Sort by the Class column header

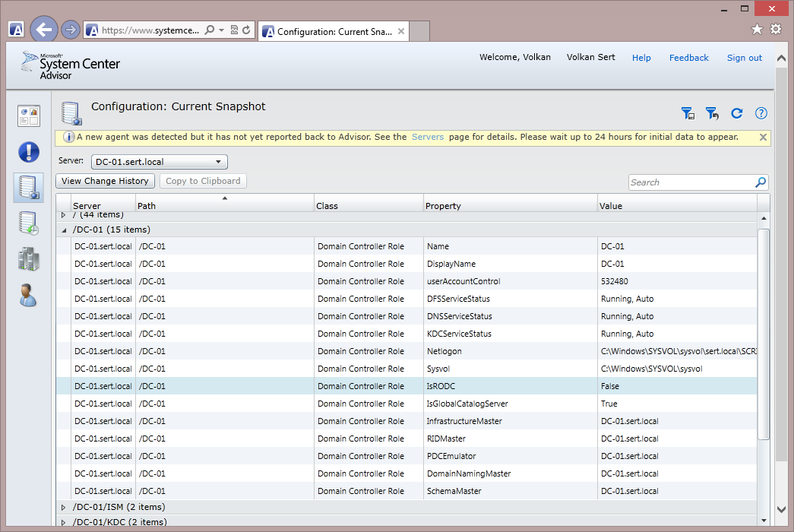tap(369, 203)
